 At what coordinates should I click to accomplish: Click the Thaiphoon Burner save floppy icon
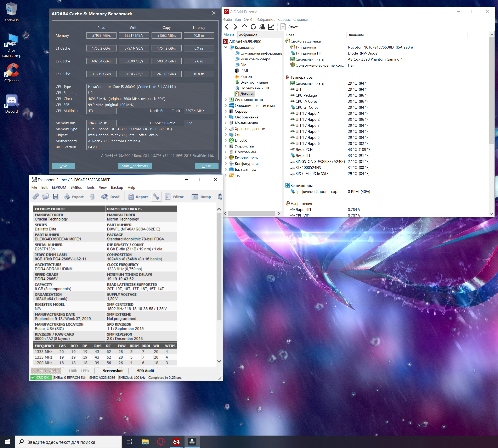(56, 197)
